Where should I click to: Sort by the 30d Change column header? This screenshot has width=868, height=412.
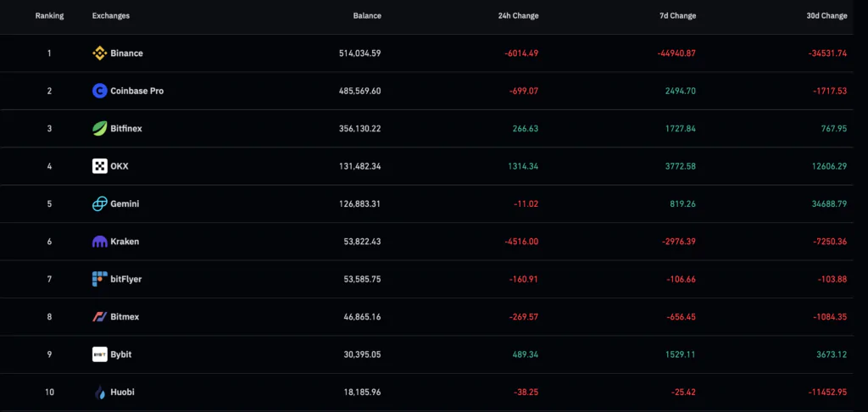coord(826,16)
